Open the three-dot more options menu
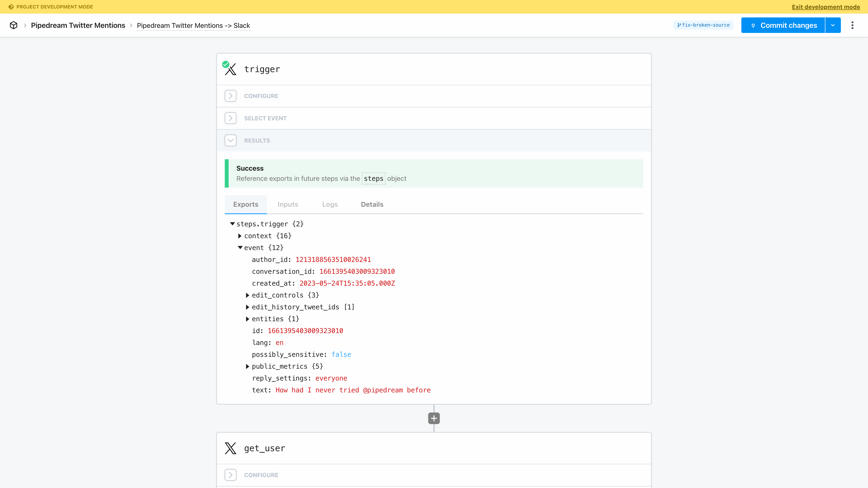868x488 pixels. tap(852, 25)
